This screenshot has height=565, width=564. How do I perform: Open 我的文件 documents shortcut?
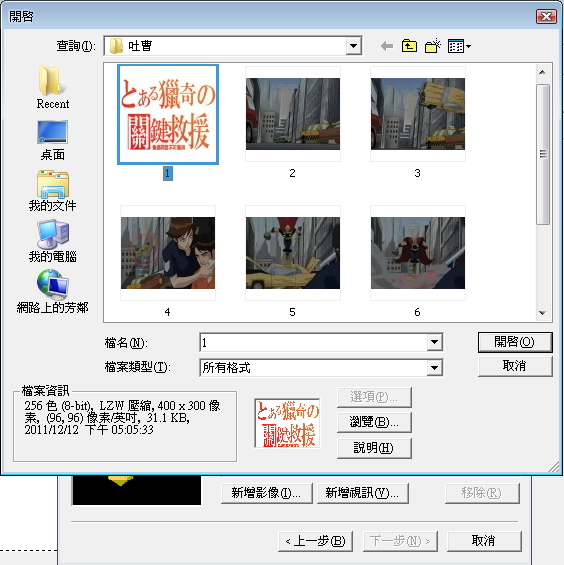click(x=53, y=191)
